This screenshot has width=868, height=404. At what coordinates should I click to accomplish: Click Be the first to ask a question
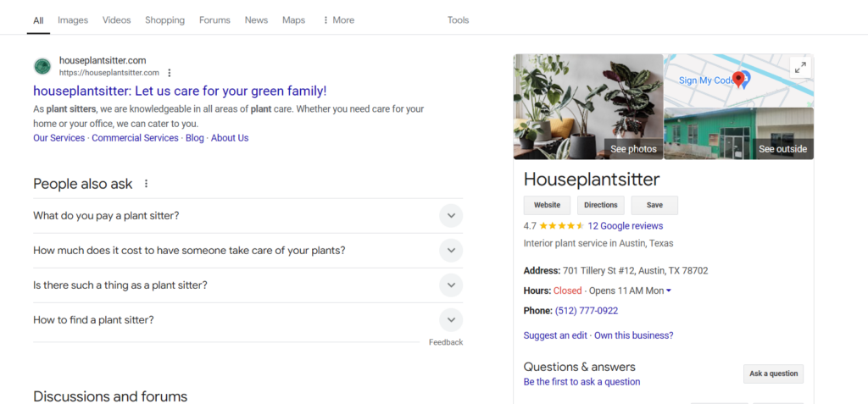coord(581,382)
